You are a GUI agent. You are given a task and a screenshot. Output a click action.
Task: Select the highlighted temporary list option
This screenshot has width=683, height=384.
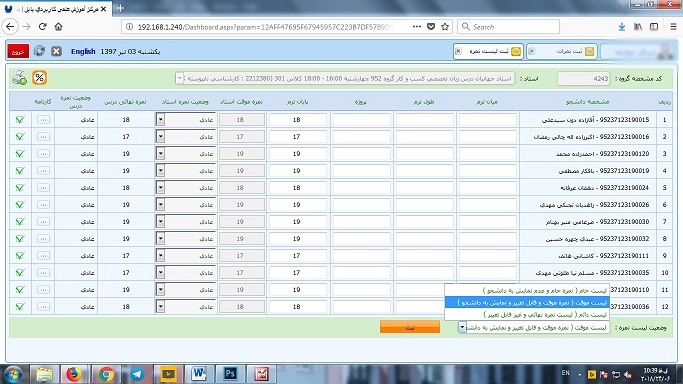(527, 302)
